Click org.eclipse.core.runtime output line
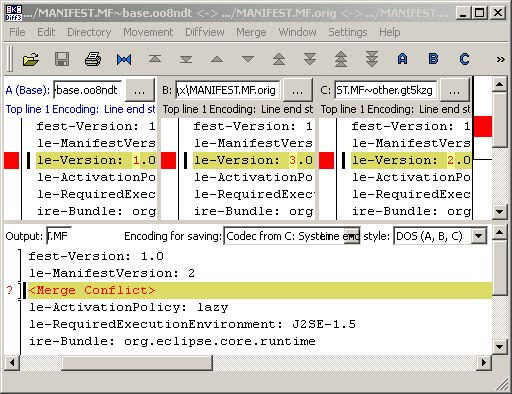This screenshot has width=512, height=394. (x=172, y=341)
